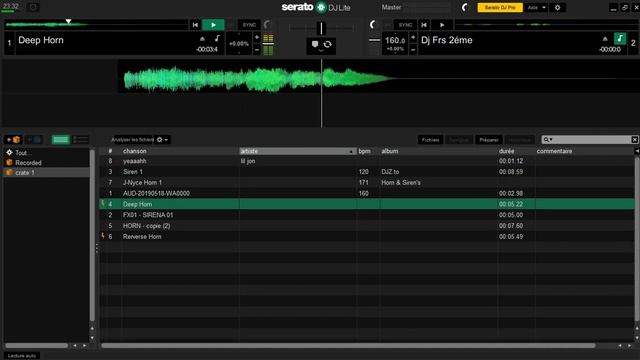
Task: Add a new smart crate
Action: pos(34,140)
